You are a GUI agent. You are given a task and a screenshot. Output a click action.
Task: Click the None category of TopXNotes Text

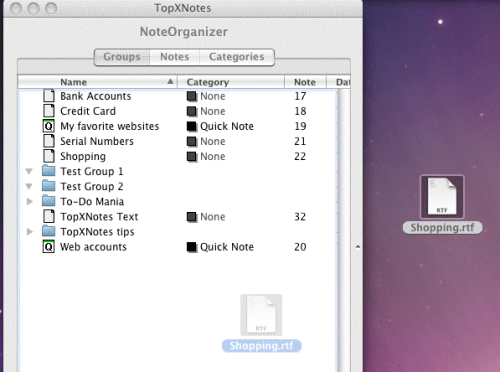coord(213,217)
